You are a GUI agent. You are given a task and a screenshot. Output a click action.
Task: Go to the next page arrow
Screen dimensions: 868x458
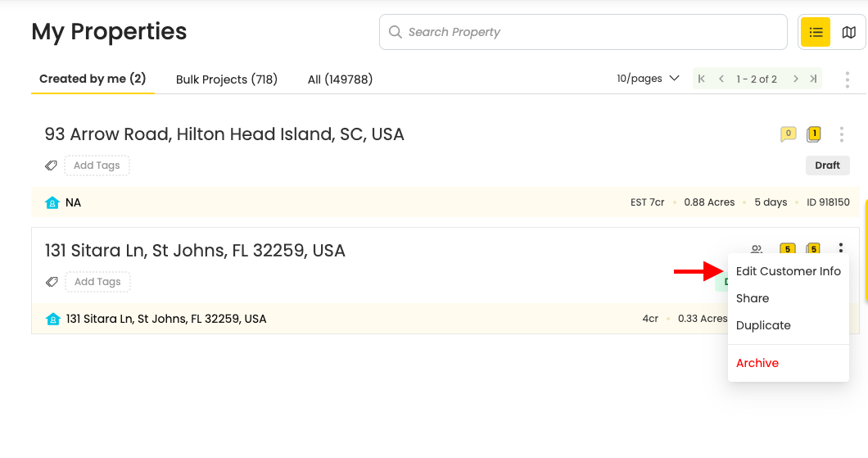[795, 79]
